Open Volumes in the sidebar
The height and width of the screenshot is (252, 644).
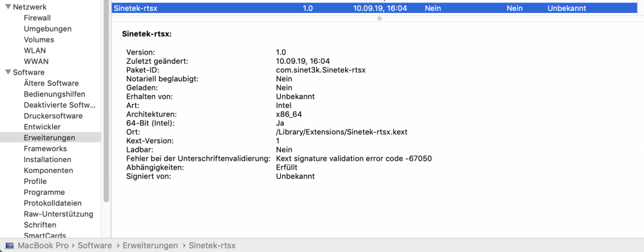tap(39, 40)
